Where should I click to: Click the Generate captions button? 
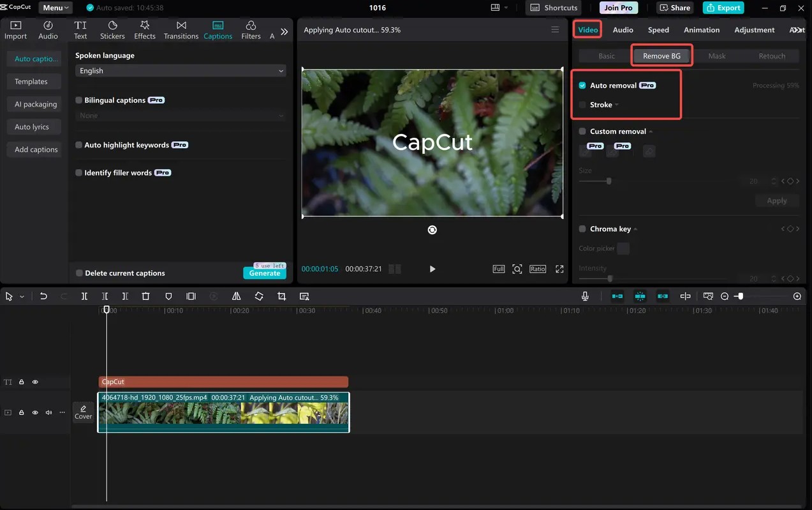click(x=265, y=273)
